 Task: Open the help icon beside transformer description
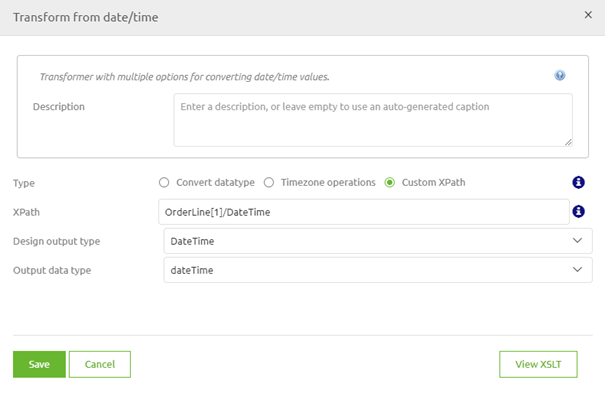click(559, 75)
